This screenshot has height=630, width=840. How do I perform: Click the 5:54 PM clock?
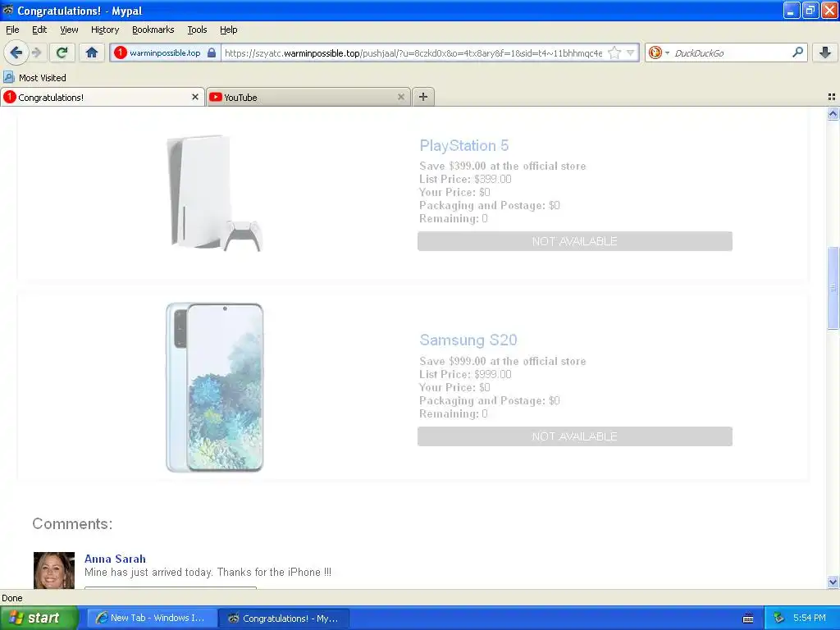tap(810, 619)
